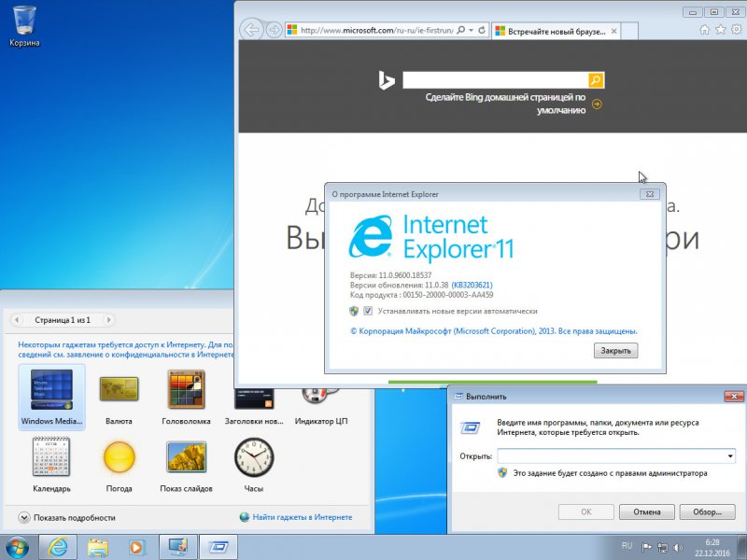Screen dimensions: 747x560
Task: Toggle the automatic new versions install checkbox
Action: 368,311
